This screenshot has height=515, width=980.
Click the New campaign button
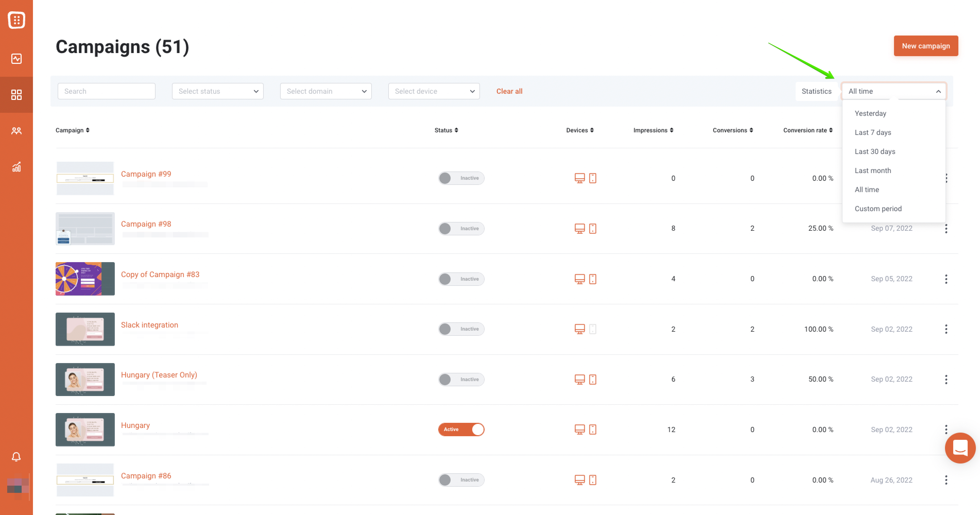[x=926, y=46]
